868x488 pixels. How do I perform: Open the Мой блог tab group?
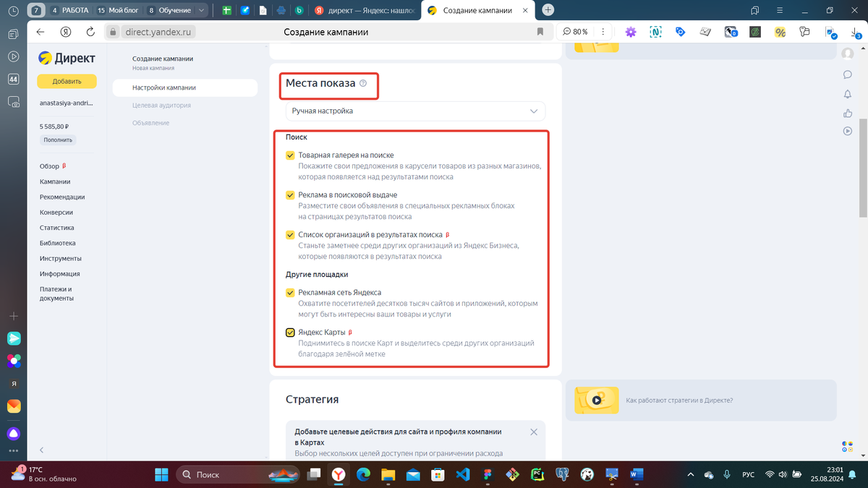tap(118, 10)
